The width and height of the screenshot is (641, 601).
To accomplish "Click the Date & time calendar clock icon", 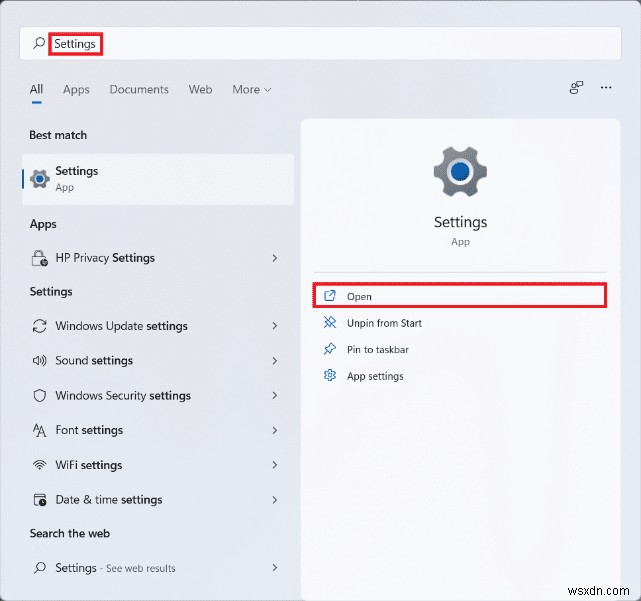I will 40,500.
